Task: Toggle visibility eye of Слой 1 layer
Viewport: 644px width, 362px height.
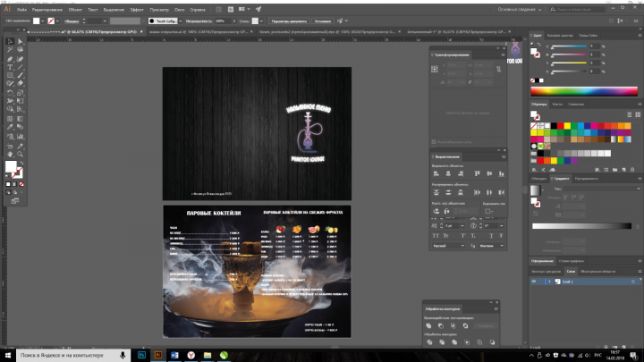Action: pyautogui.click(x=534, y=282)
